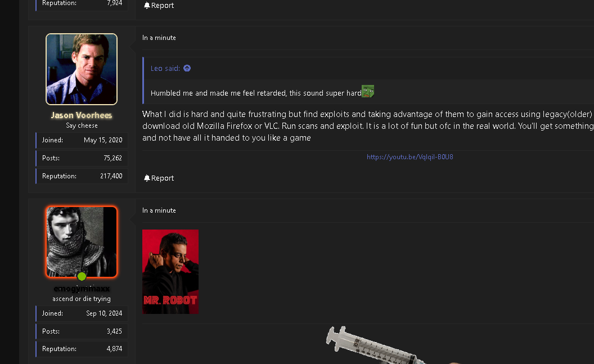Click "In a minute" timestamp on Jason Voorhees' post
This screenshot has height=364, width=594.
[159, 38]
